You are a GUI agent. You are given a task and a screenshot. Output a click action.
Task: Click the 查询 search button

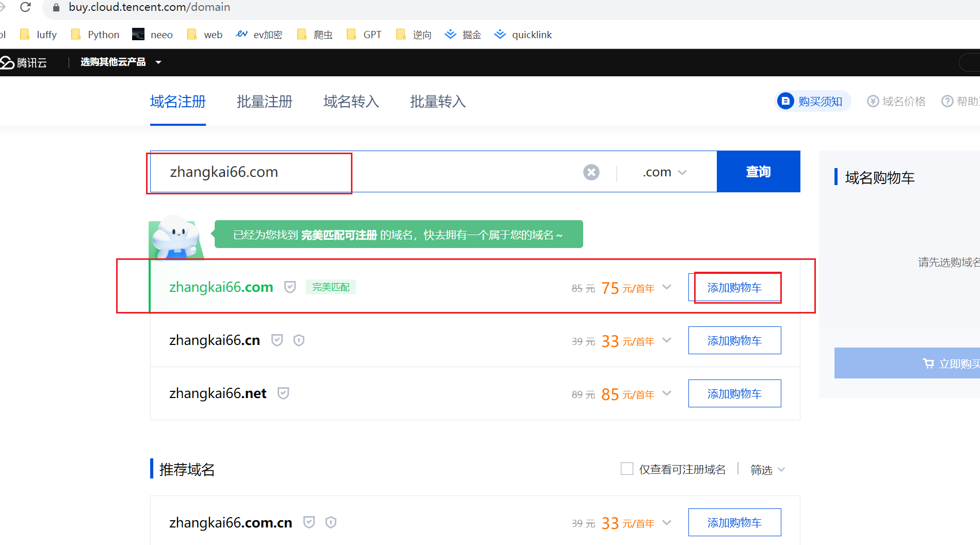(758, 172)
